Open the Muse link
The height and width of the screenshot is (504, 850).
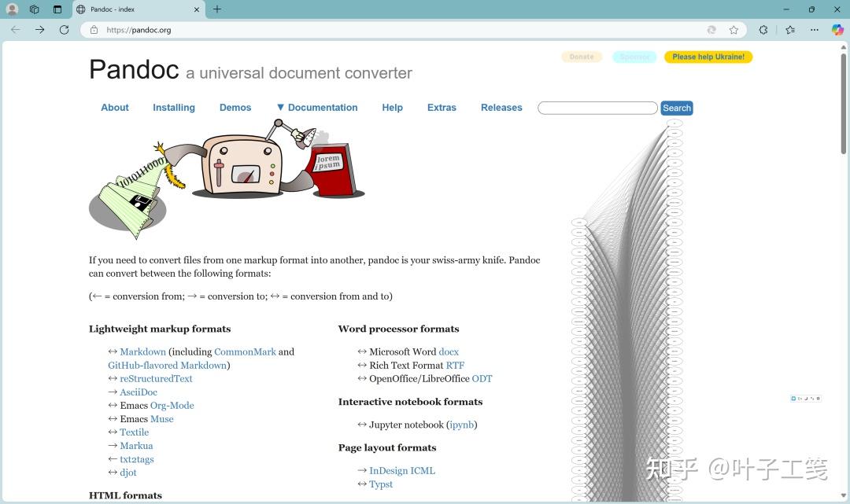point(161,418)
